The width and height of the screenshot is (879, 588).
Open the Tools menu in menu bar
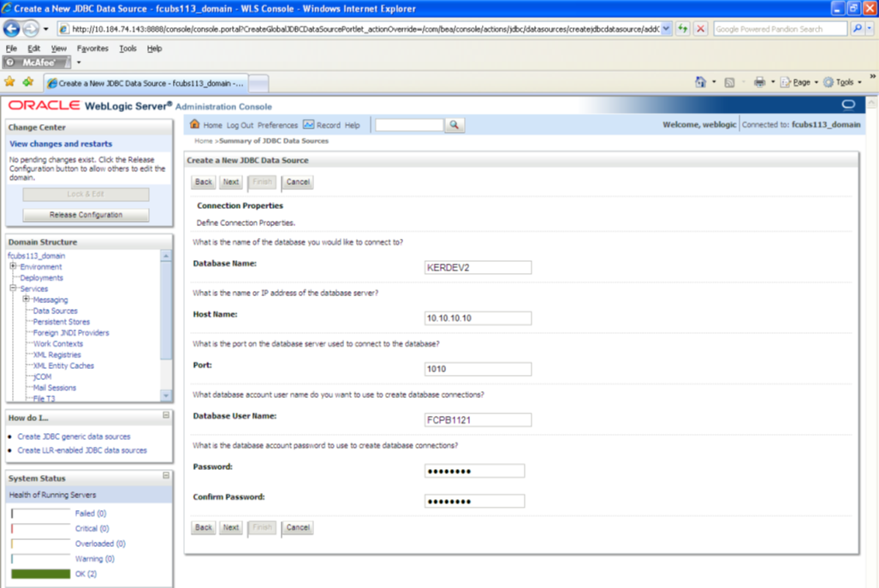pyautogui.click(x=128, y=48)
